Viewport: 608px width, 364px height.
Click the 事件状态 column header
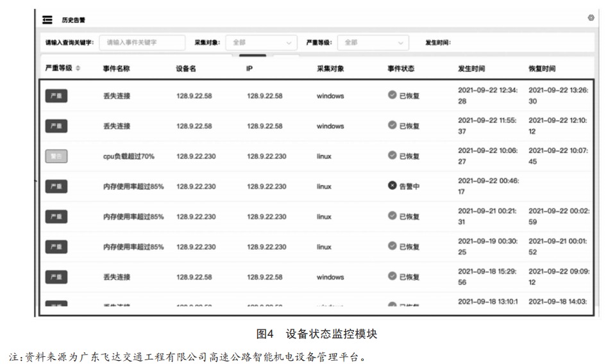pos(402,69)
